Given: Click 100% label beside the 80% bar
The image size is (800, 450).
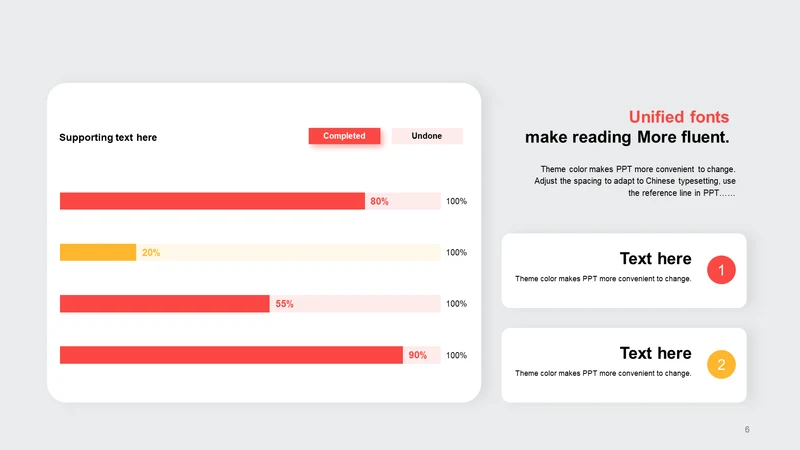Looking at the screenshot, I should point(456,201).
